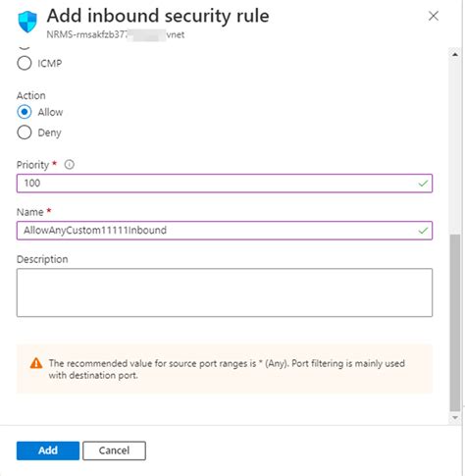Select the ICMP protocol radio button
This screenshot has width=465, height=476.
click(25, 63)
